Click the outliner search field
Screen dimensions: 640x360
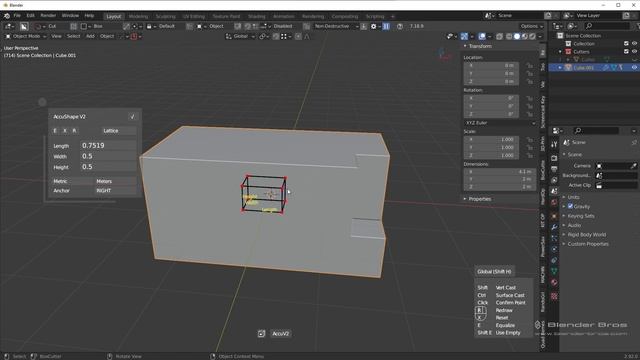point(607,26)
